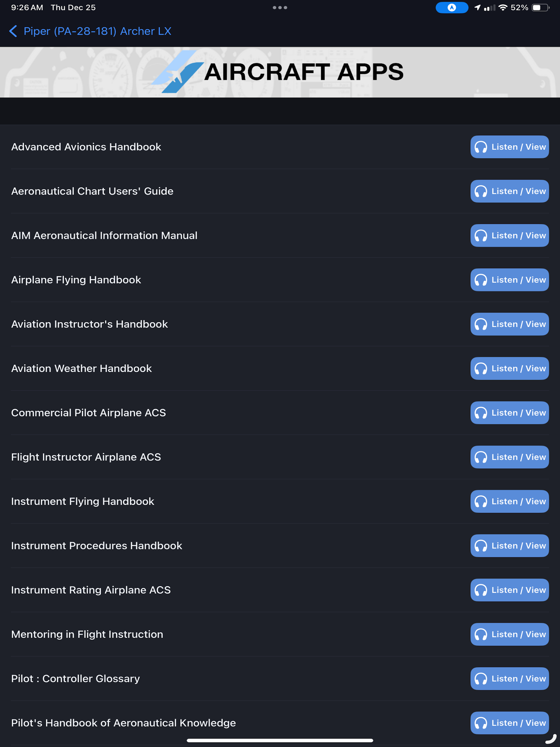Tap headphone icon beside Pilot's Handbook of Aeronautical Knowledge

pyautogui.click(x=481, y=723)
